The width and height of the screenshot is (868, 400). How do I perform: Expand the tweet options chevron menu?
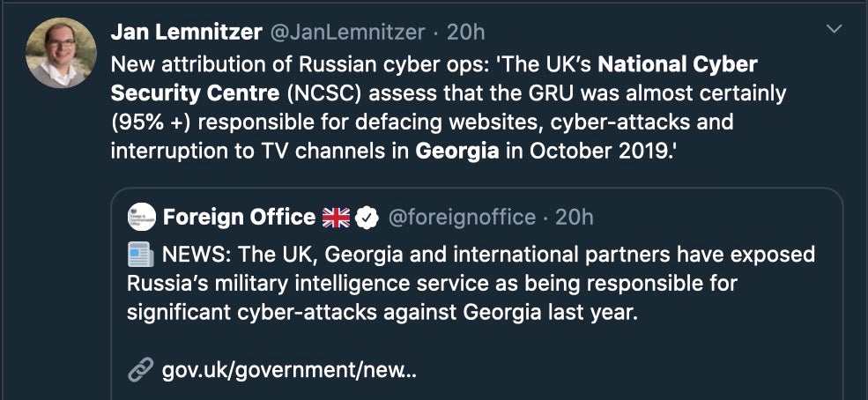point(834,31)
